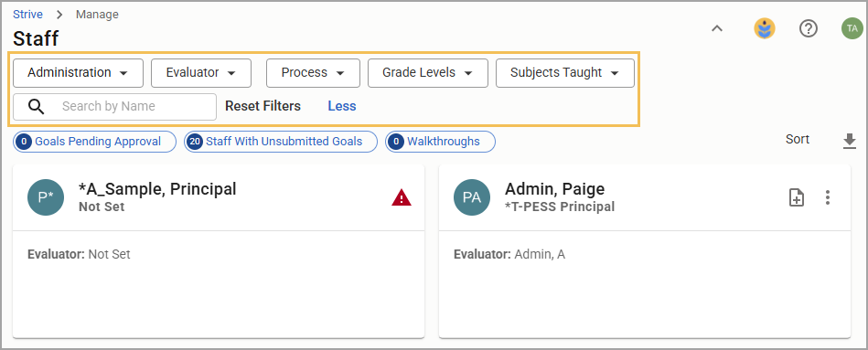The image size is (868, 350).
Task: Click the Search by Name field
Action: pyautogui.click(x=114, y=106)
